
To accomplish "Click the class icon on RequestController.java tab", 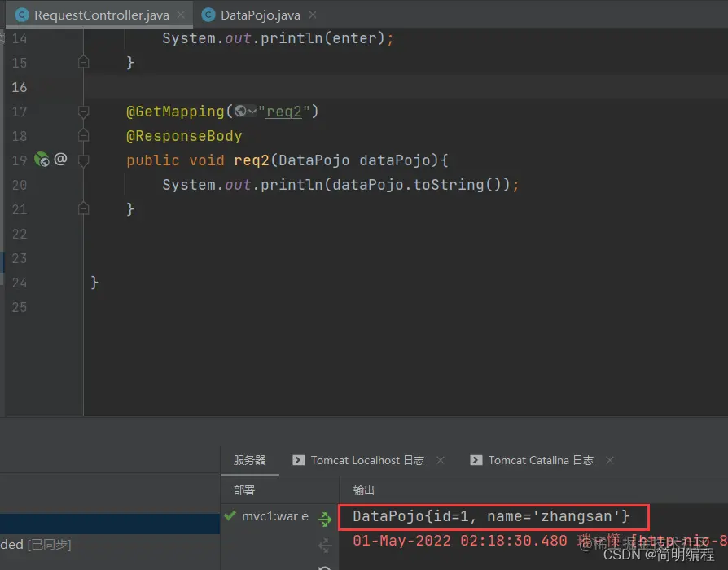I will (21, 15).
